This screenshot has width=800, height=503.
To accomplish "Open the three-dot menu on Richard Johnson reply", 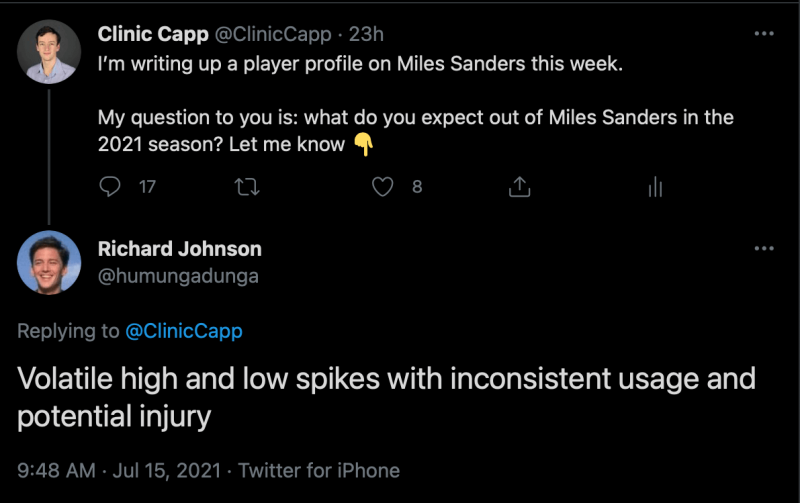I will 764,248.
